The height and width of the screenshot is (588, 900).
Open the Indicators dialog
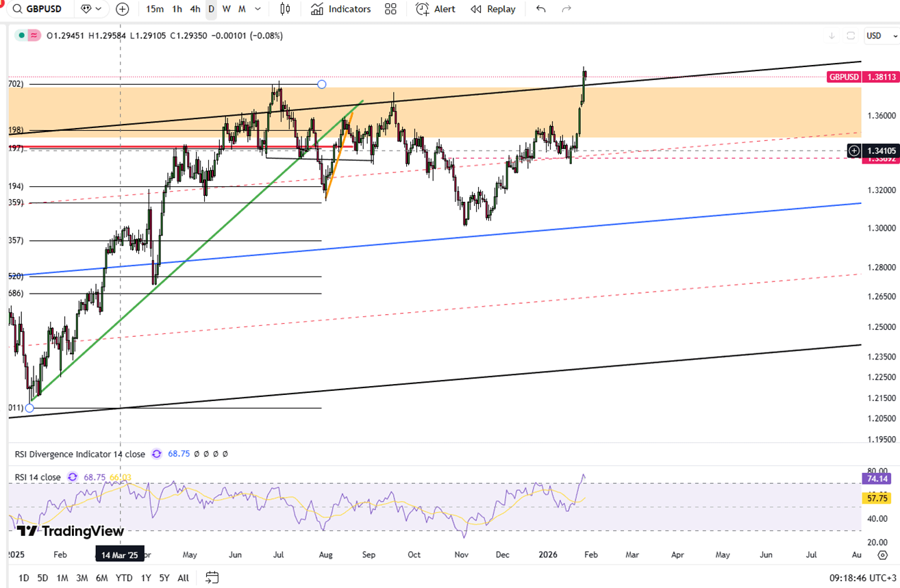[340, 9]
